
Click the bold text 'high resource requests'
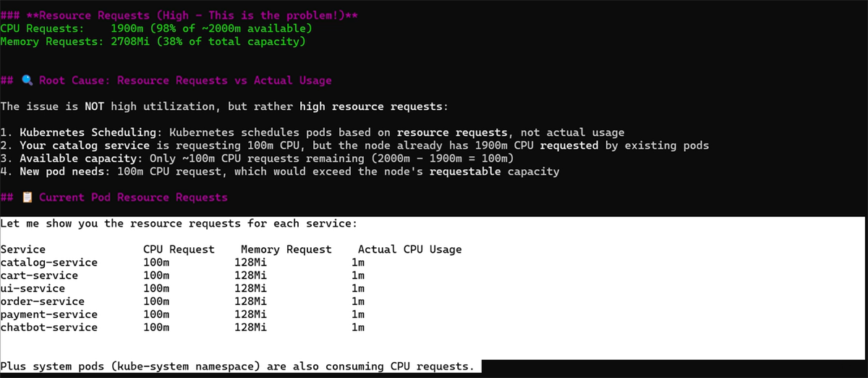coord(370,106)
